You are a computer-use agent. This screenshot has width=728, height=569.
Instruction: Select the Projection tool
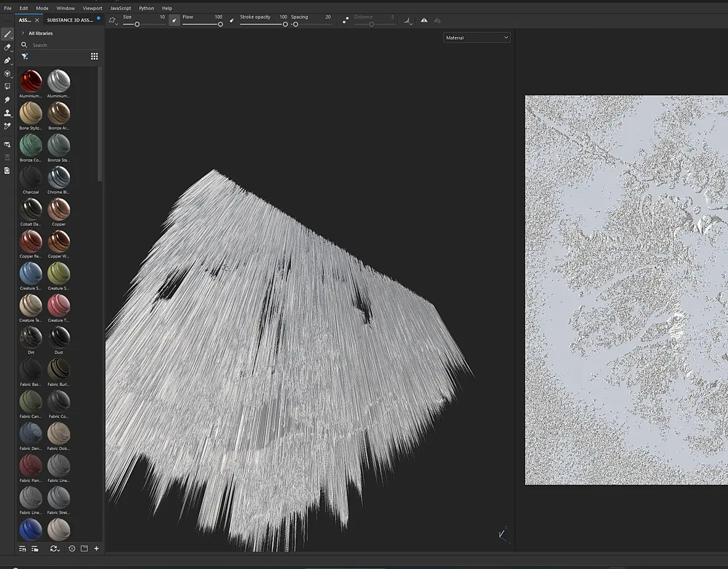point(7,60)
